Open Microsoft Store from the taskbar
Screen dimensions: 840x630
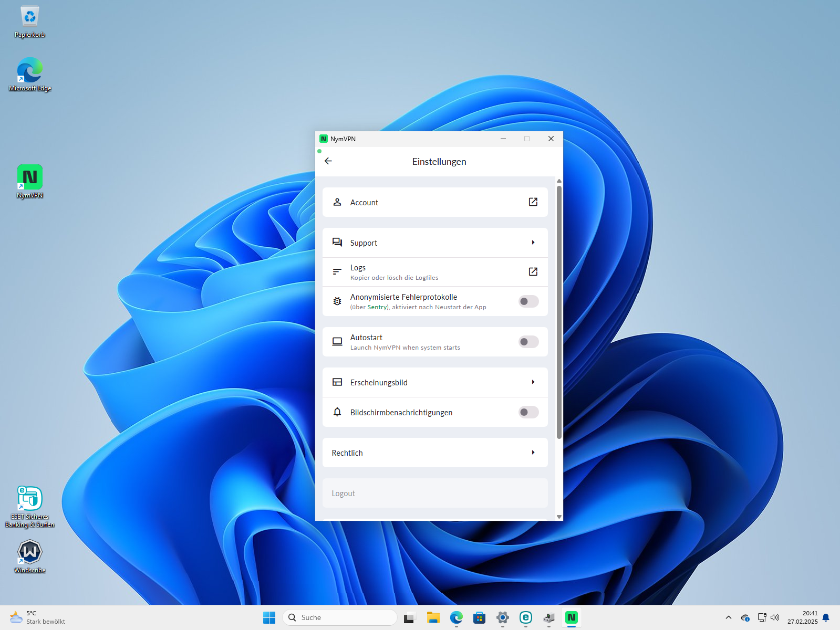point(479,617)
